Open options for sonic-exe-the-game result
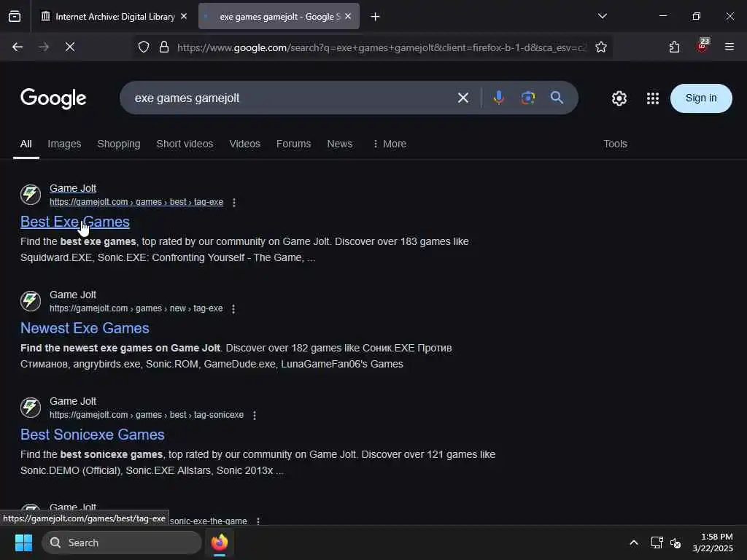747x560 pixels. (x=258, y=521)
